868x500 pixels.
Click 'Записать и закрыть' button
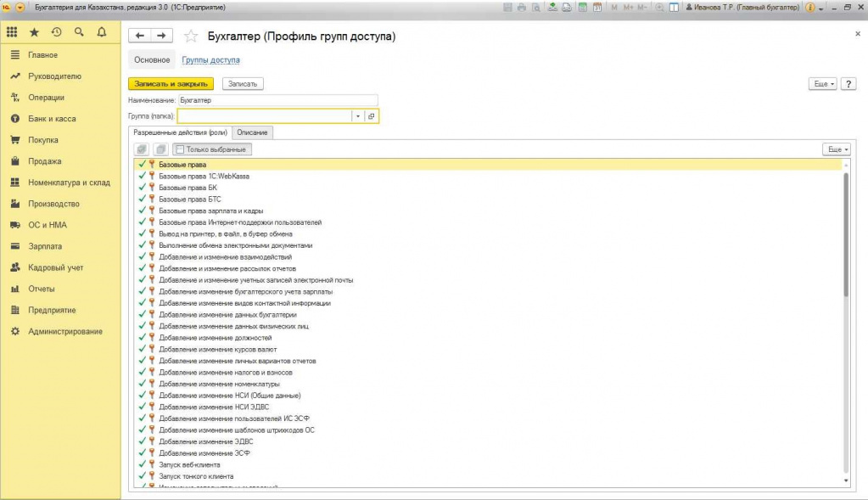(171, 83)
